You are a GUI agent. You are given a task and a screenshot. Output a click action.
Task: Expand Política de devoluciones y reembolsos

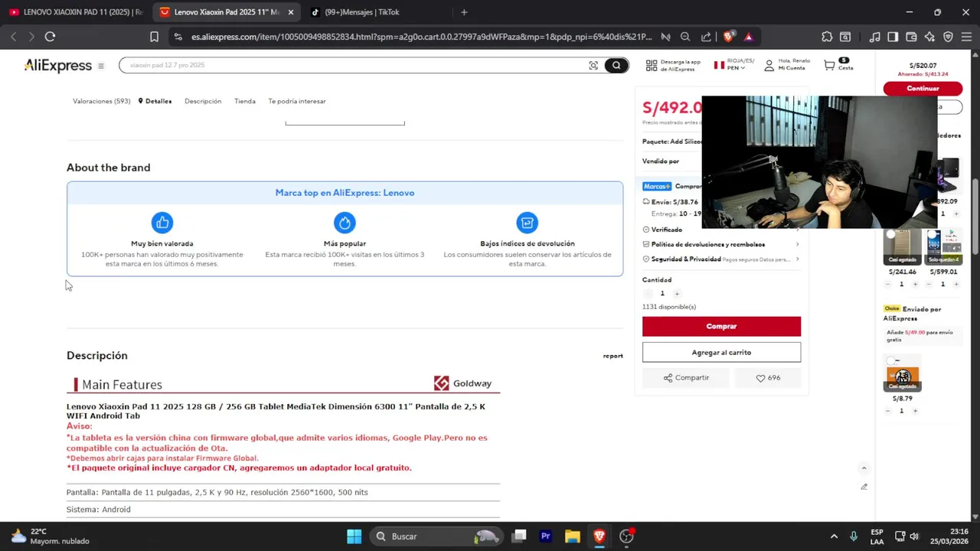tap(721, 244)
